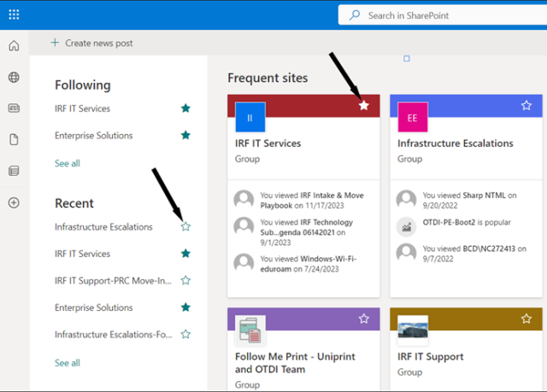Click Create news post
Image resolution: width=547 pixels, height=392 pixels.
coord(91,43)
